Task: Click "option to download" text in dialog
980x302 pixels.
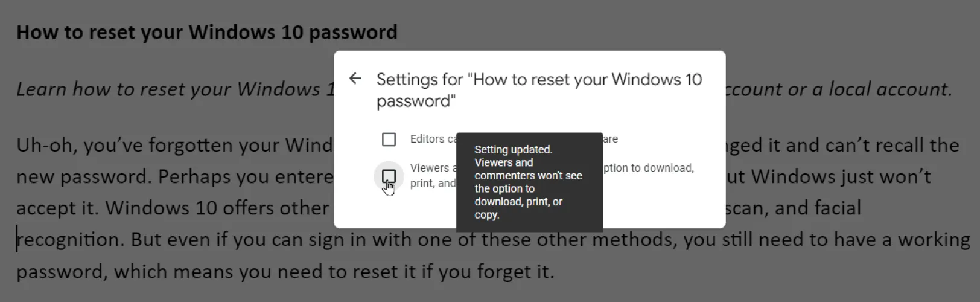Action: [x=649, y=168]
